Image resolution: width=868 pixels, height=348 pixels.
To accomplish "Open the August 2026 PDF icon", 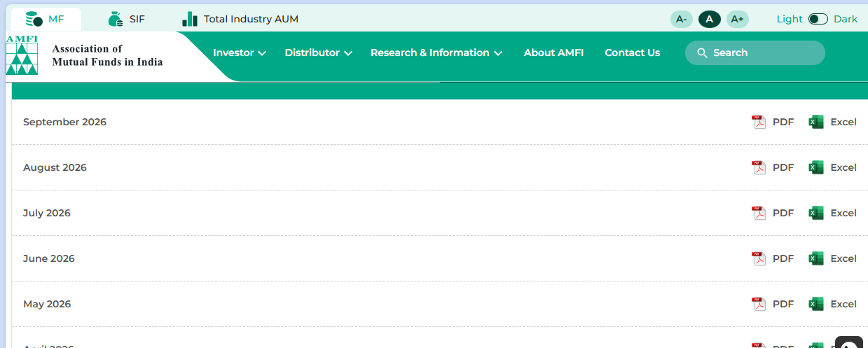I will click(759, 167).
